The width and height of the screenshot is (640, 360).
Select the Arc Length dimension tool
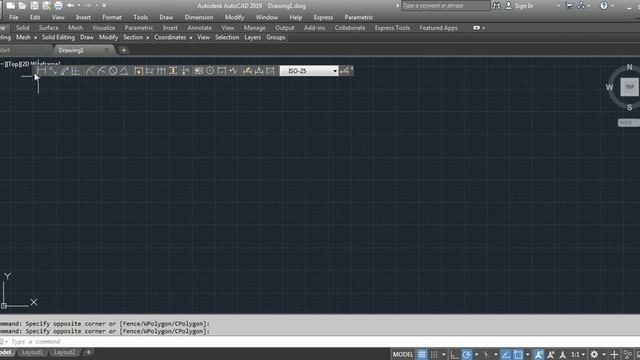click(x=64, y=71)
